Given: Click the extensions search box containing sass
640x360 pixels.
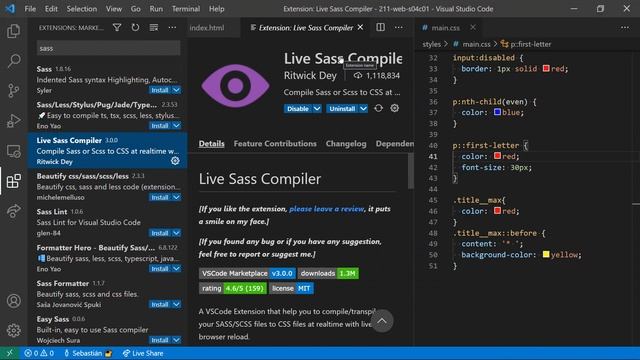Looking at the screenshot, I should coord(108,48).
